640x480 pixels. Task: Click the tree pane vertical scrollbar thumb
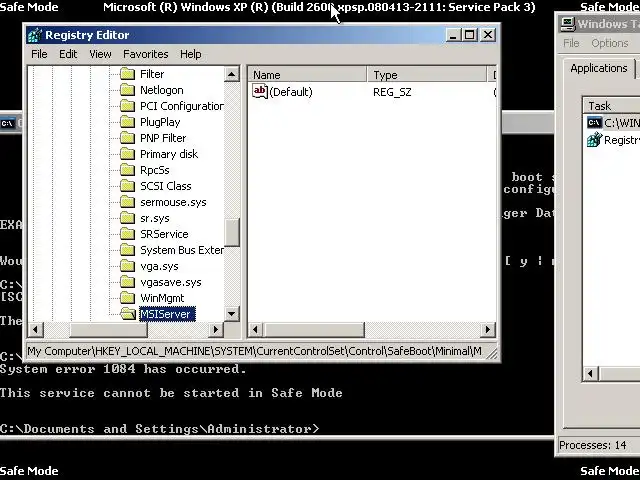click(x=231, y=232)
